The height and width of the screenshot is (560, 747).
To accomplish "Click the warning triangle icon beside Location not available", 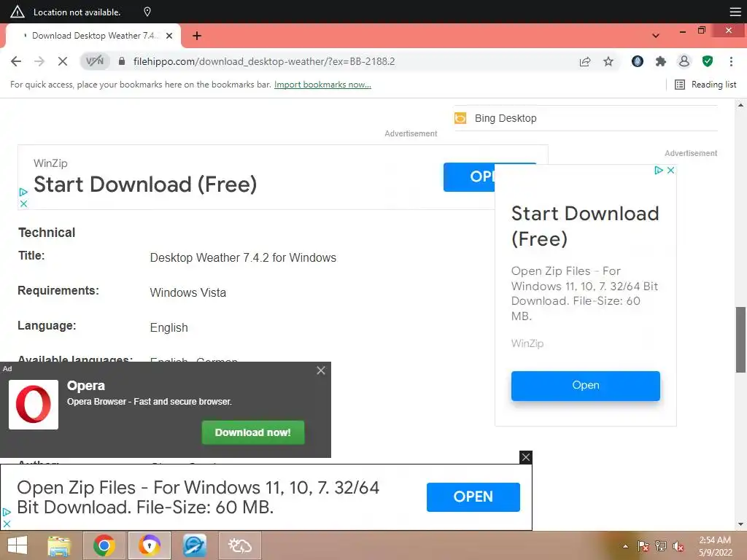I will click(18, 12).
